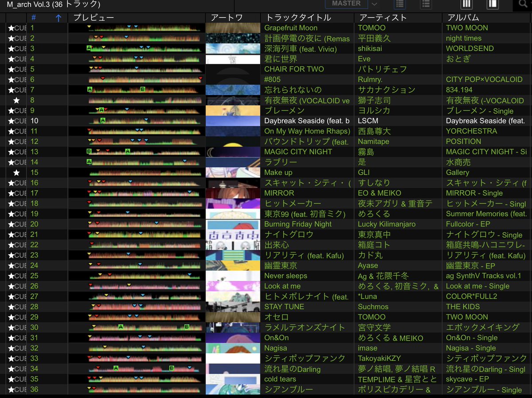Select track title 君に世界
Image resolution: width=532 pixels, height=398 pixels.
coord(281,59)
